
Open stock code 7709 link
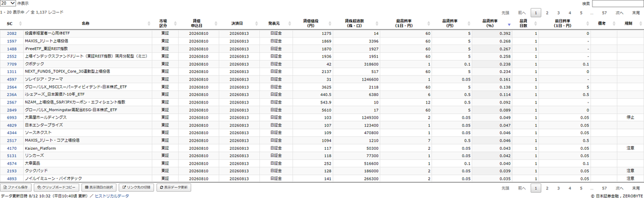point(12,64)
